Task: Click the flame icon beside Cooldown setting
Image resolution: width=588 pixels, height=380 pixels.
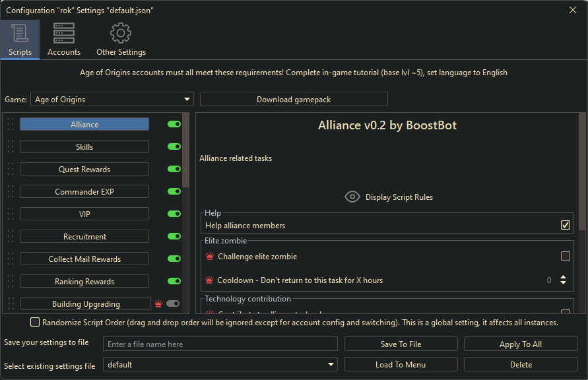Action: coord(209,280)
